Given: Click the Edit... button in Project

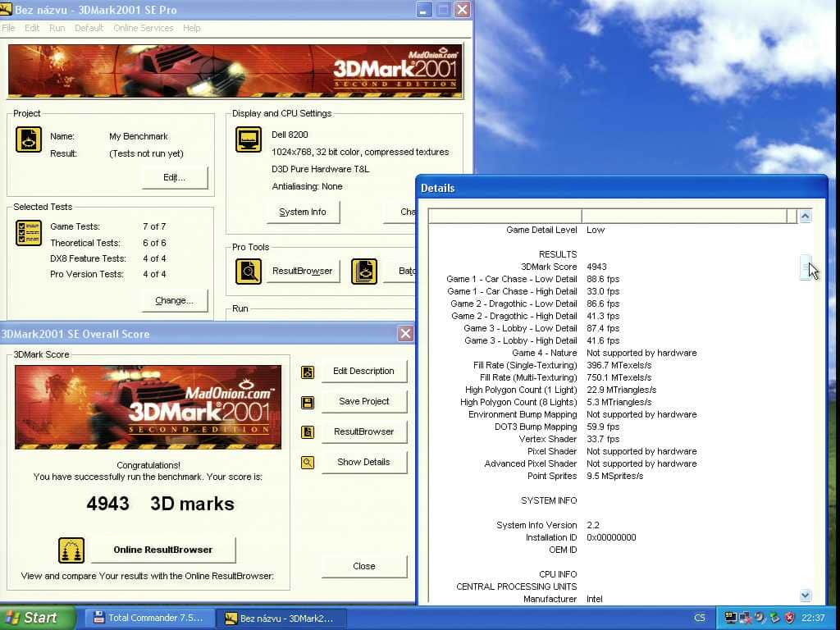Looking at the screenshot, I should 175,177.
